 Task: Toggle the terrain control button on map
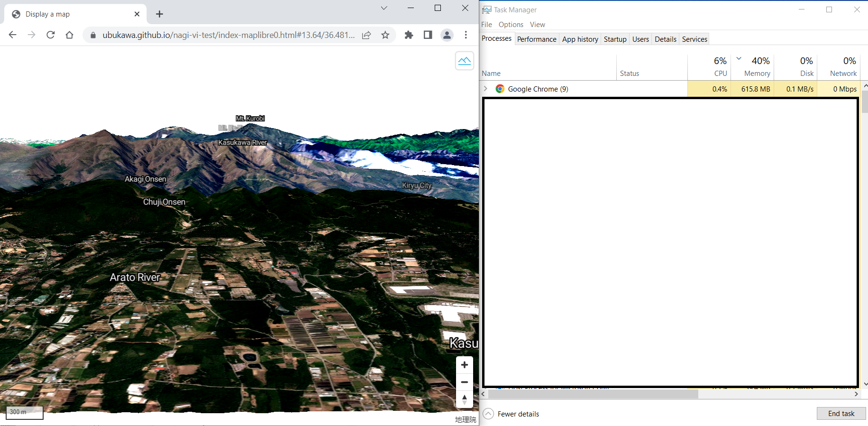465,61
